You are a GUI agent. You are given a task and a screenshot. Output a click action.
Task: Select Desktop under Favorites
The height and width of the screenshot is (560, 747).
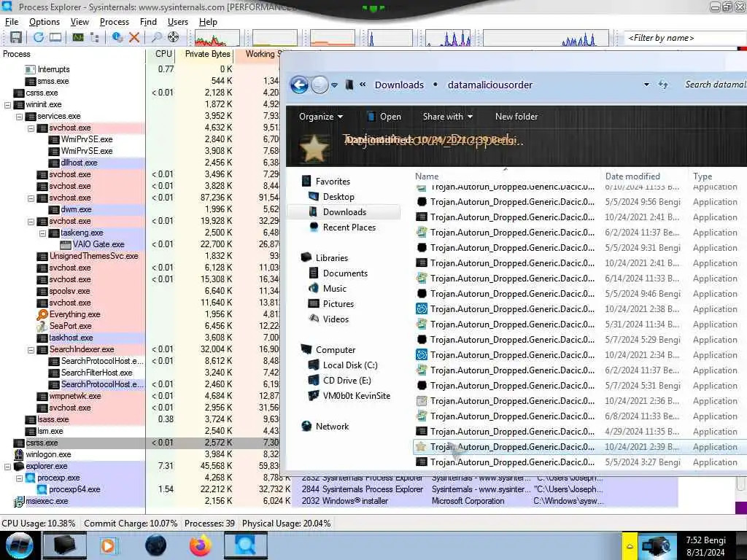[x=338, y=197]
